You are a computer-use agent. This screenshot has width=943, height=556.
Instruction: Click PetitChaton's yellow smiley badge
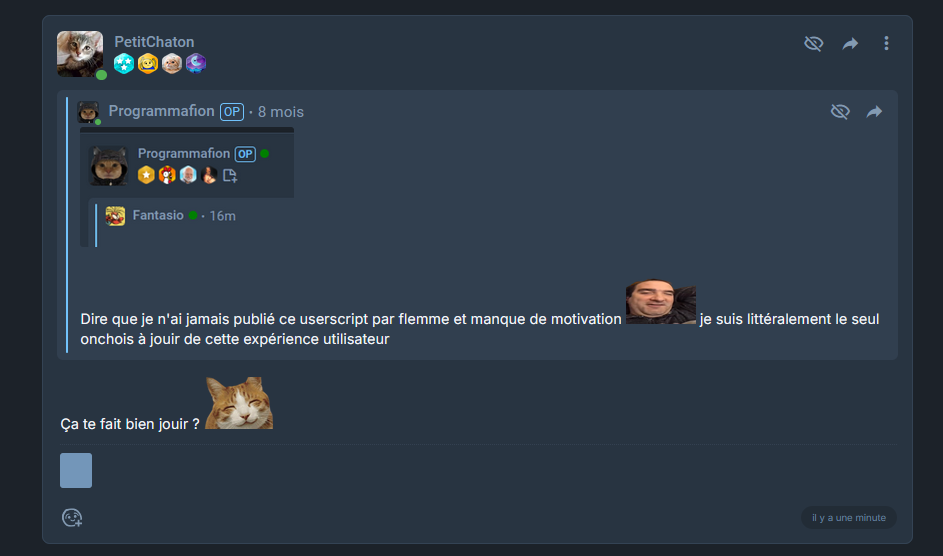tap(148, 63)
